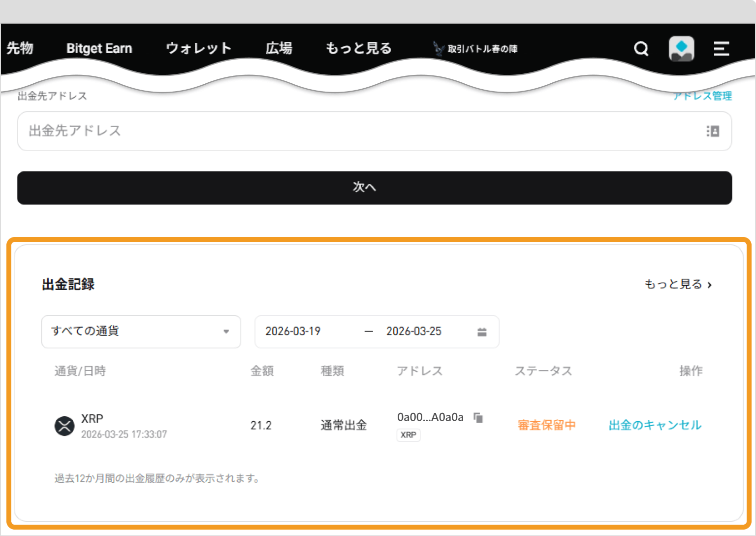Open the search icon in the navigation bar
756x536 pixels.
pyautogui.click(x=640, y=48)
